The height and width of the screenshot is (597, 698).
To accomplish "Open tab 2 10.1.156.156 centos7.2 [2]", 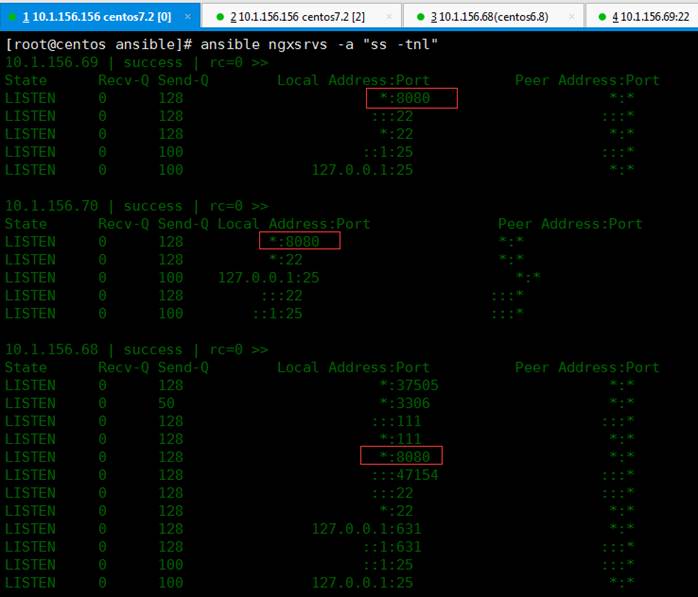I will click(x=301, y=17).
